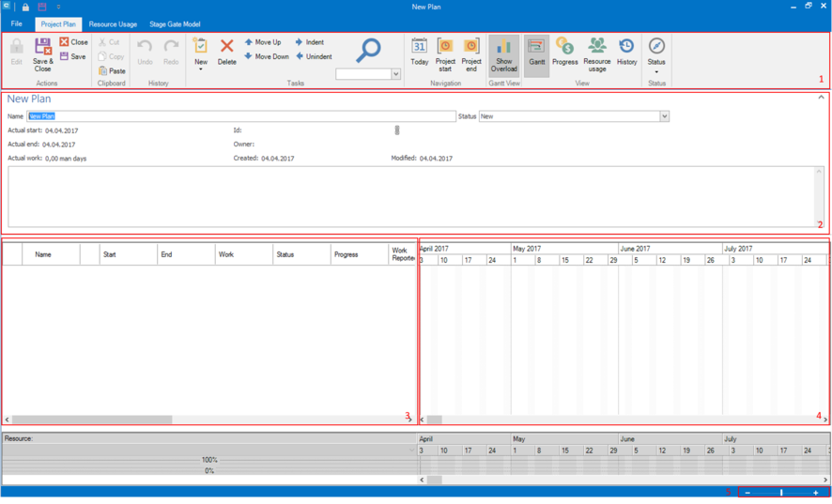
Task: Jump to Today in the timeline
Action: pos(419,53)
